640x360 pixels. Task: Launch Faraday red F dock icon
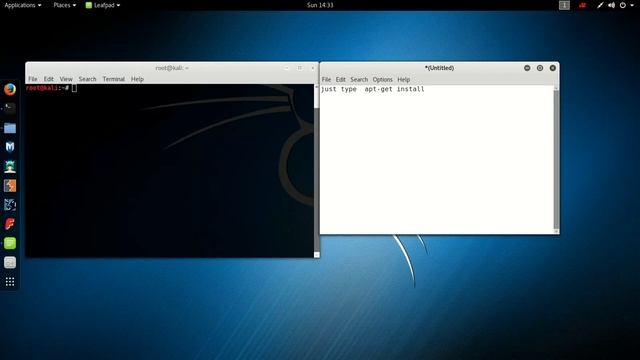point(10,224)
